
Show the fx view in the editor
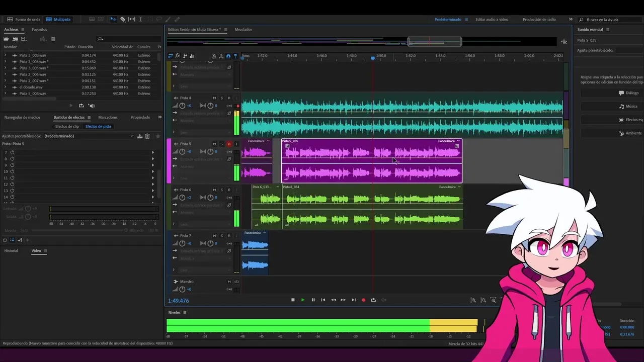click(178, 56)
